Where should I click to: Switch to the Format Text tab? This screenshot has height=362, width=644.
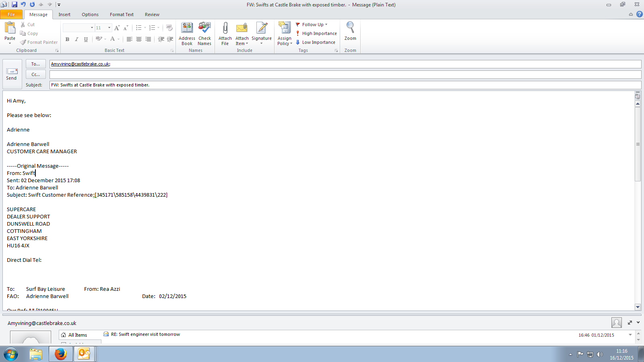pos(122,14)
